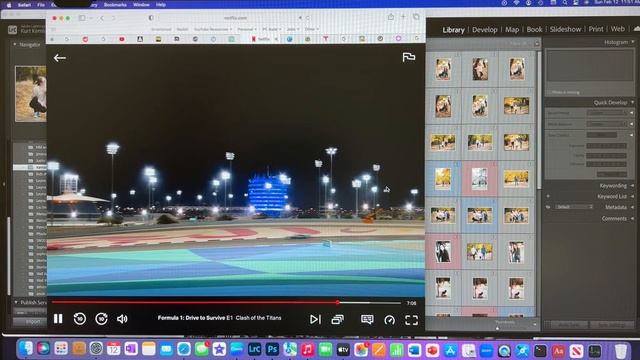Open Finder from the dock
The image size is (640, 360).
(25, 349)
